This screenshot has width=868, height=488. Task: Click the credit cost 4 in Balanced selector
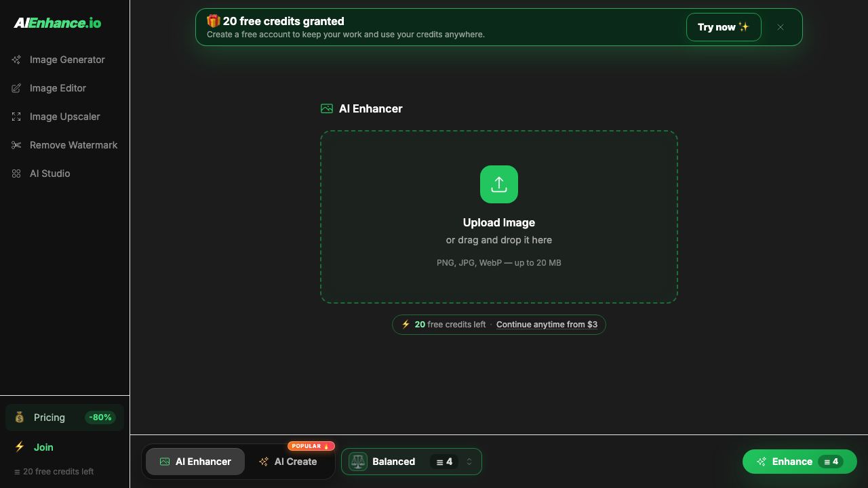coord(445,462)
